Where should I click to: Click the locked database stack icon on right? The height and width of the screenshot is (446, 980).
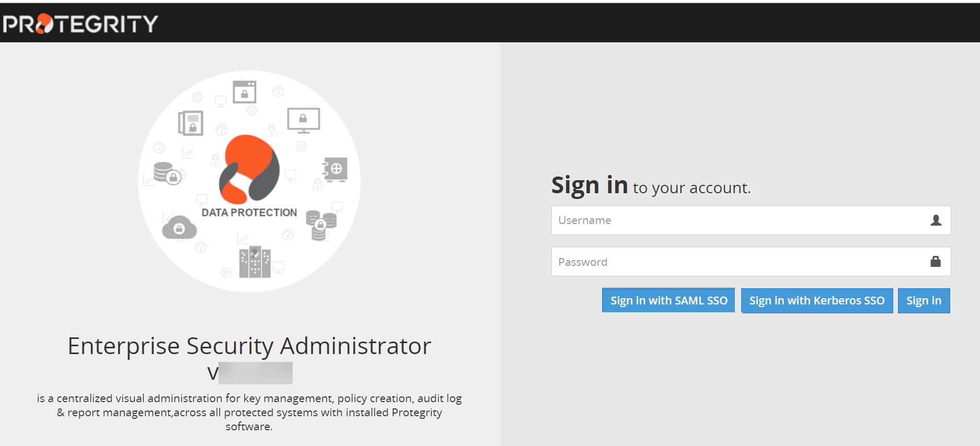(321, 225)
